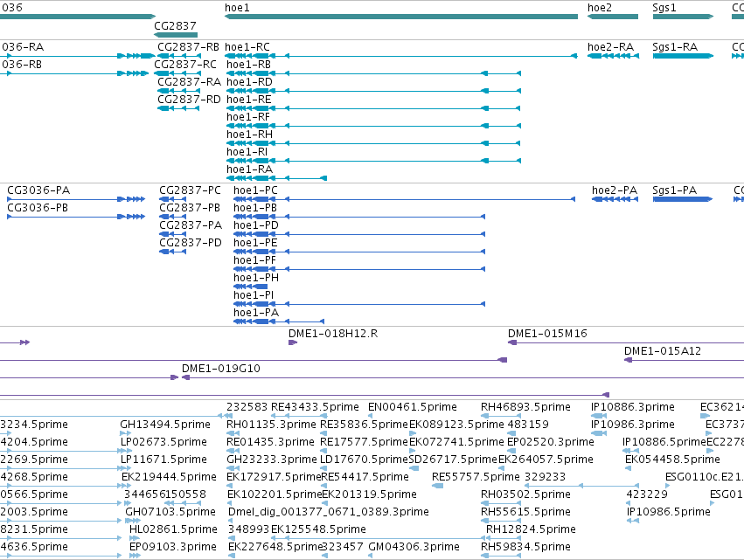Select the DME1-019G10 clone feature
This screenshot has height=560, width=744.
coord(462,377)
